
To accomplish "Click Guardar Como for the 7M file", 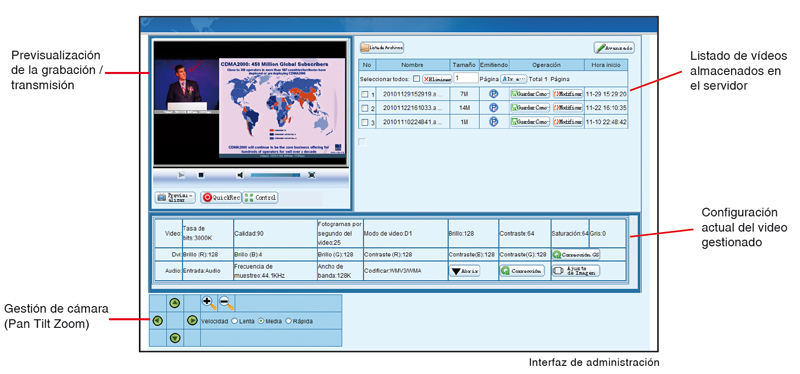I will [x=530, y=94].
